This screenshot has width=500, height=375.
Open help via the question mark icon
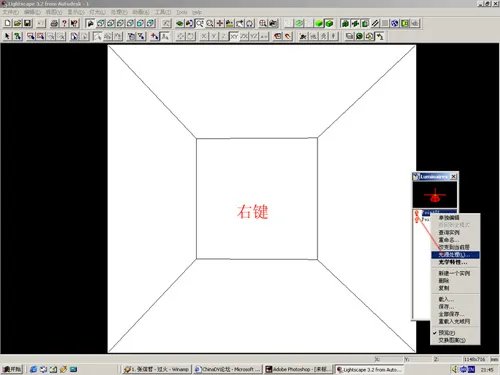click(64, 23)
